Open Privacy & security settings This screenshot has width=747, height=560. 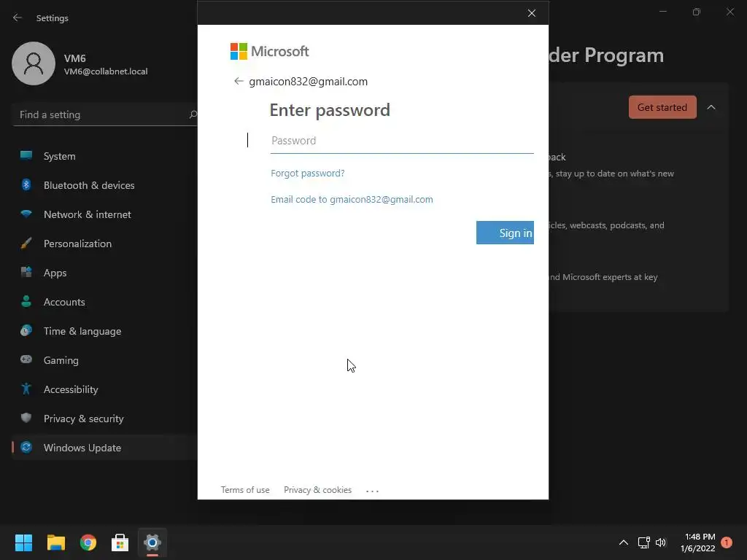click(x=104, y=418)
